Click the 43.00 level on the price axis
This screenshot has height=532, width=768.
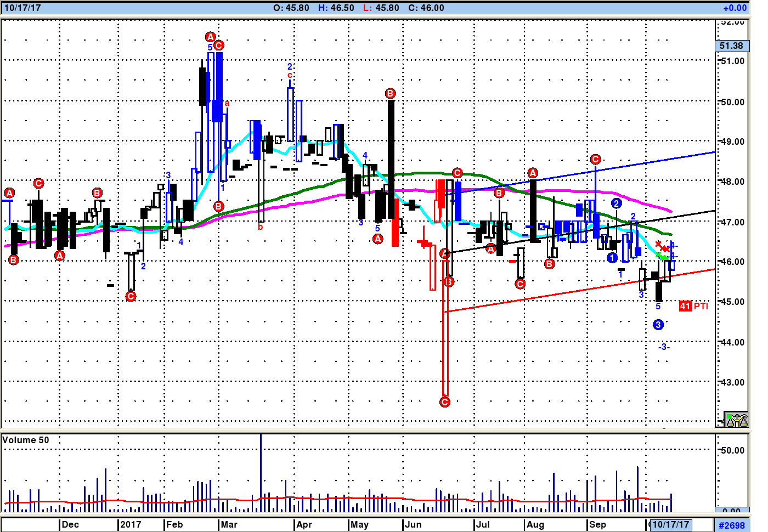coord(733,382)
